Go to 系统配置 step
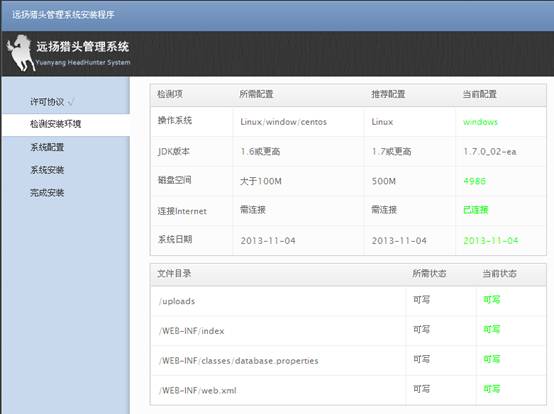This screenshot has height=414, width=554. click(47, 147)
